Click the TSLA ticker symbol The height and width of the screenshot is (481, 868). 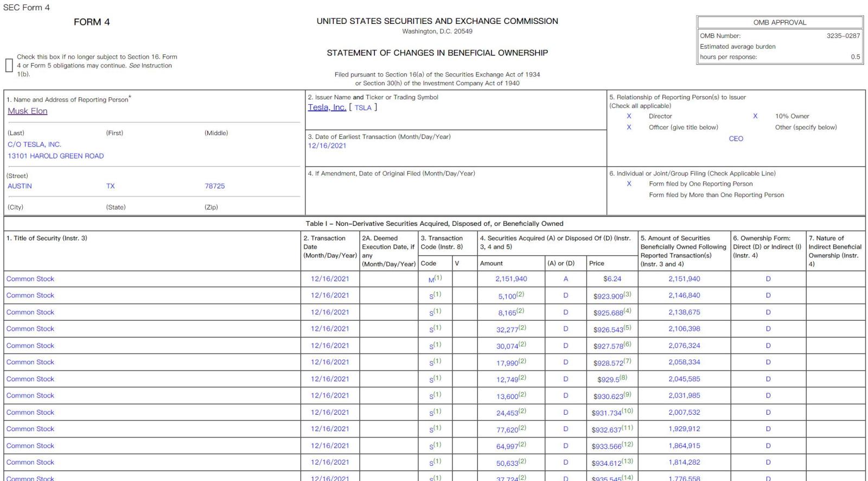pos(363,108)
